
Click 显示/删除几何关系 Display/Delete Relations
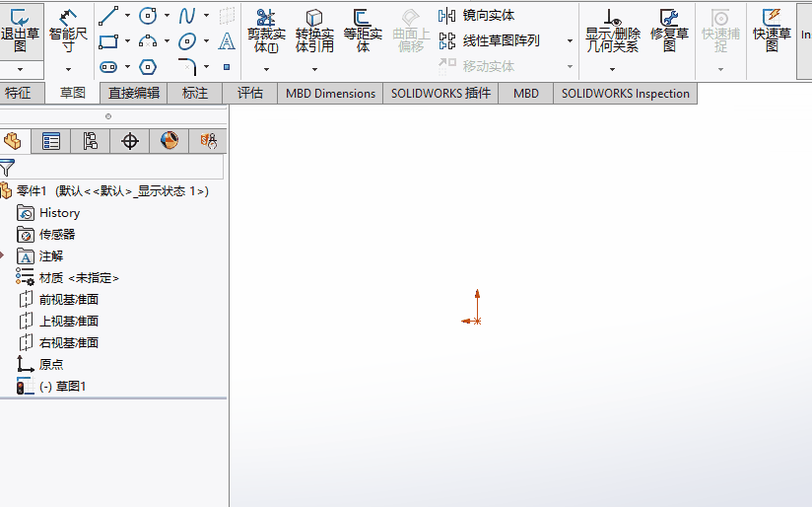pyautogui.click(x=613, y=32)
